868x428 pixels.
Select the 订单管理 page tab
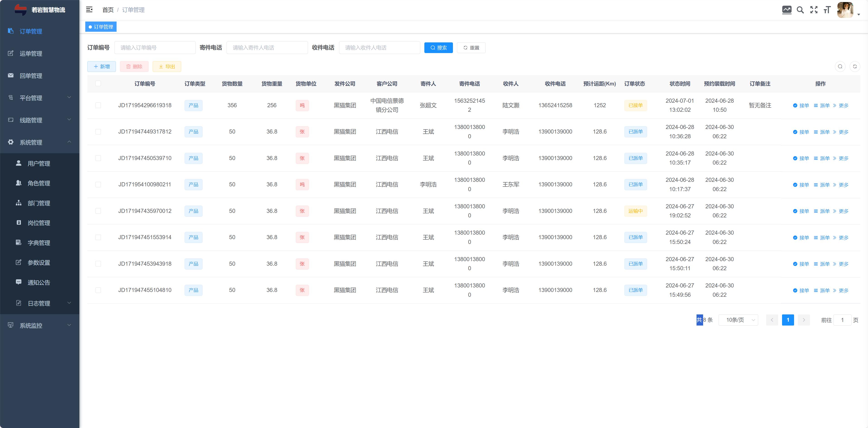(x=101, y=27)
